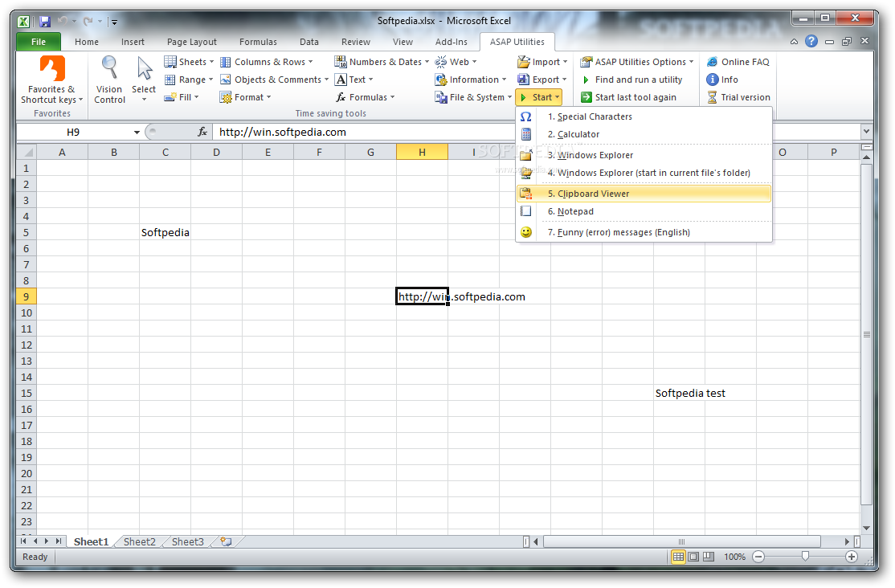This screenshot has width=895, height=588.
Task: Launch Notepad from the Start menu
Action: tap(644, 211)
